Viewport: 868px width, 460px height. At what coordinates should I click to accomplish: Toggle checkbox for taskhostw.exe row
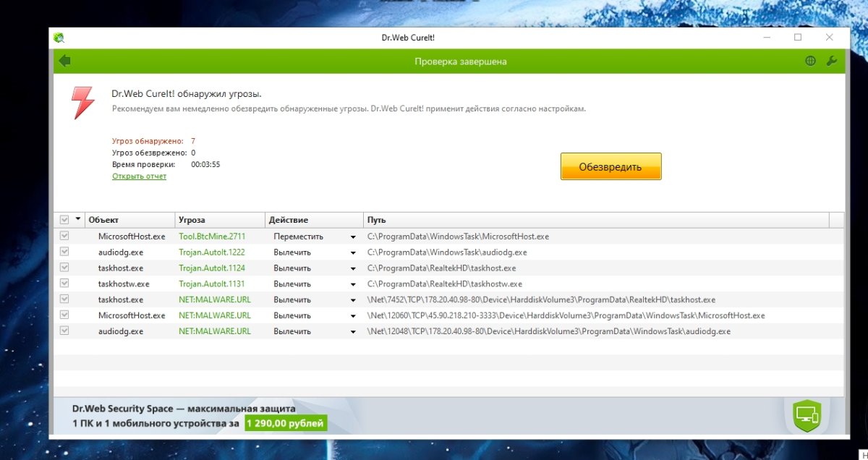[x=64, y=284]
